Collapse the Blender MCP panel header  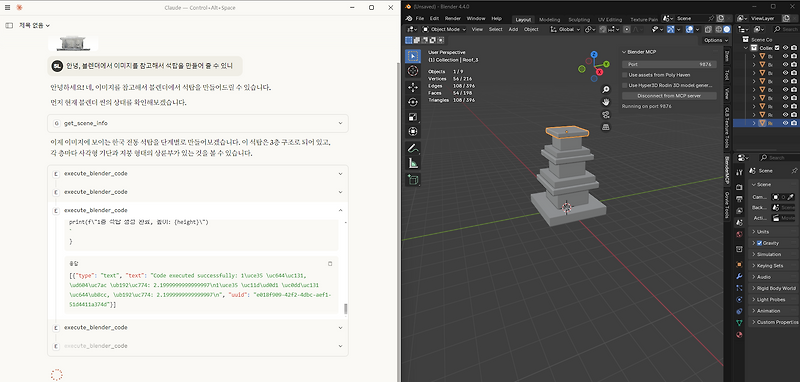[669, 52]
